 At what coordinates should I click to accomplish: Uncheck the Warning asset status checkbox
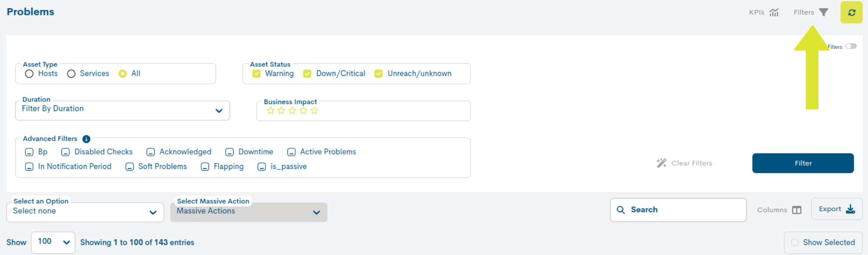pos(256,74)
